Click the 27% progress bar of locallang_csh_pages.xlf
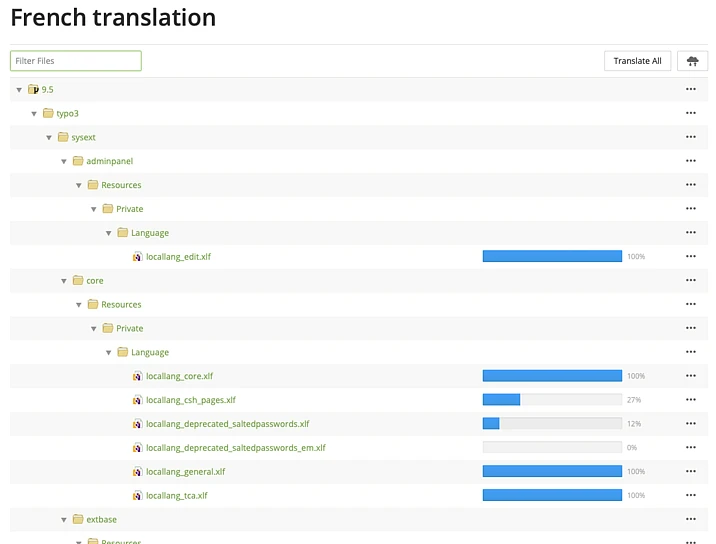The height and width of the screenshot is (544, 716). pyautogui.click(x=552, y=400)
